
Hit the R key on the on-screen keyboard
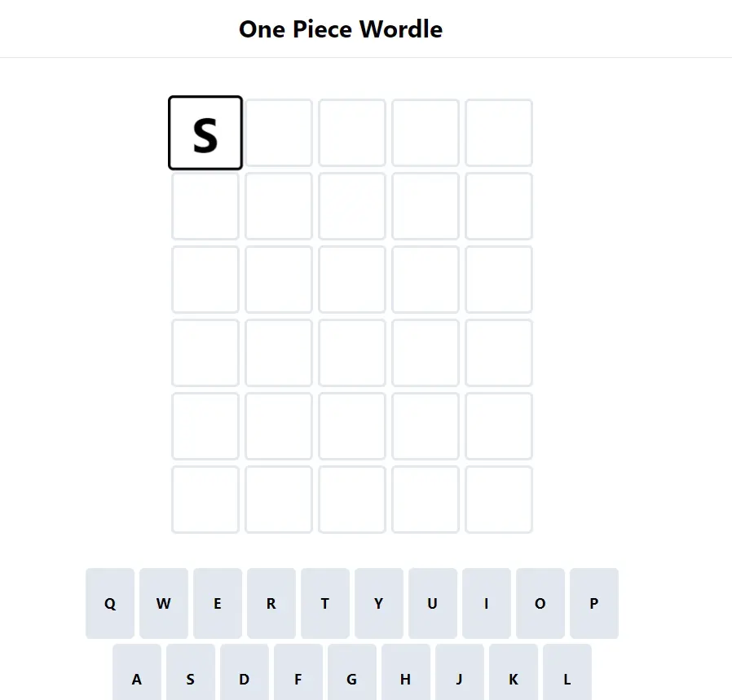coord(271,603)
